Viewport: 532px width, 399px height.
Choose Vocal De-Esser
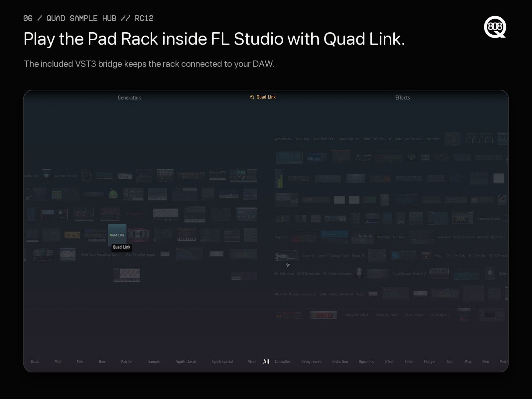coord(386,315)
